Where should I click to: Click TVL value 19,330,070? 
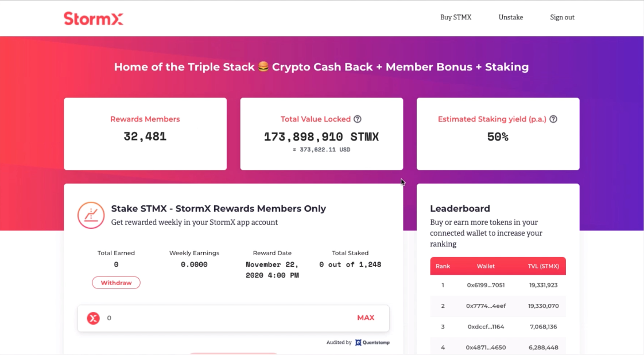tap(544, 306)
